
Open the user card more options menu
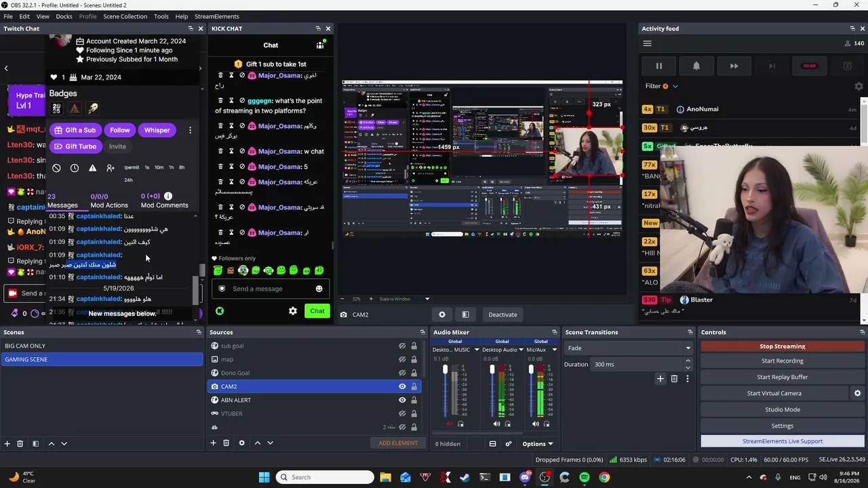point(190,130)
